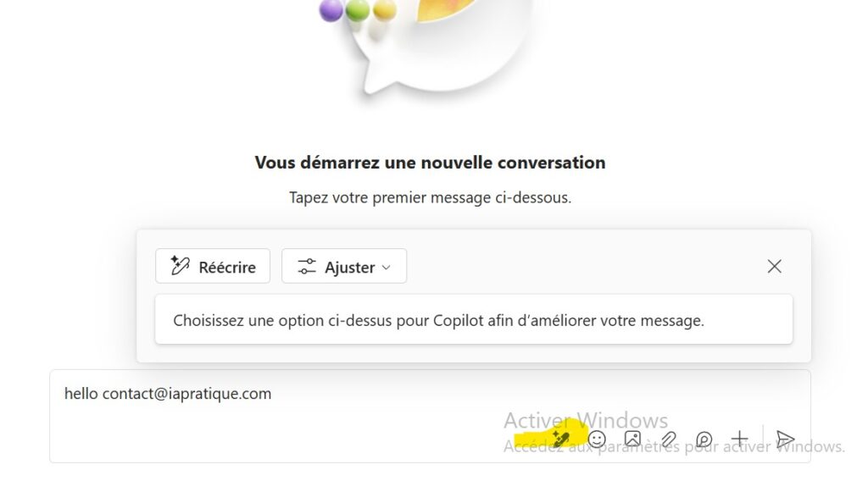Click the sliders icon on Ajuster
868x481 pixels.
(x=306, y=267)
